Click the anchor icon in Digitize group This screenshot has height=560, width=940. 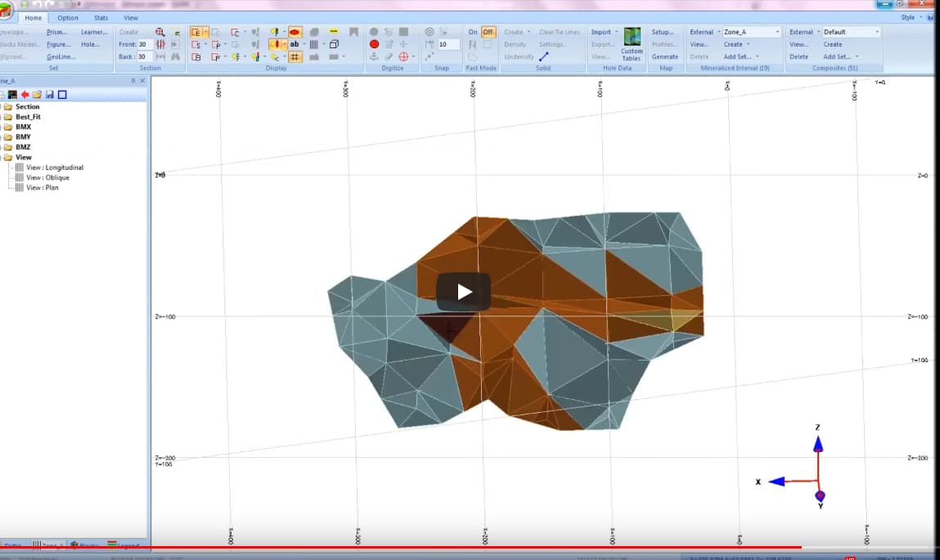[x=373, y=56]
